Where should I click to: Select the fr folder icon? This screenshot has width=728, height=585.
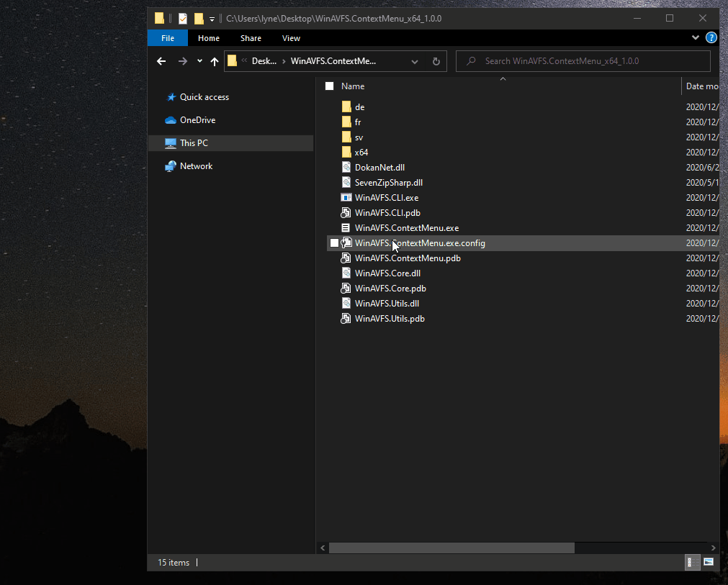(x=346, y=122)
